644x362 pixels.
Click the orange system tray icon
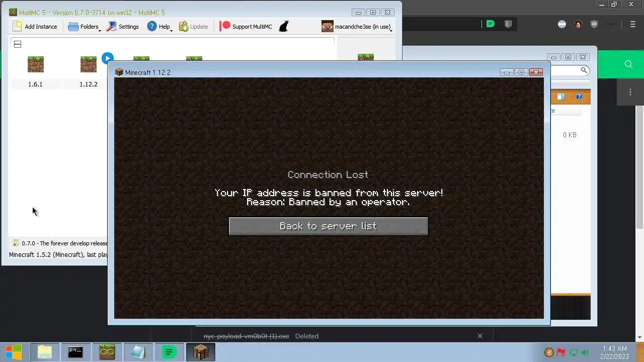(549, 352)
